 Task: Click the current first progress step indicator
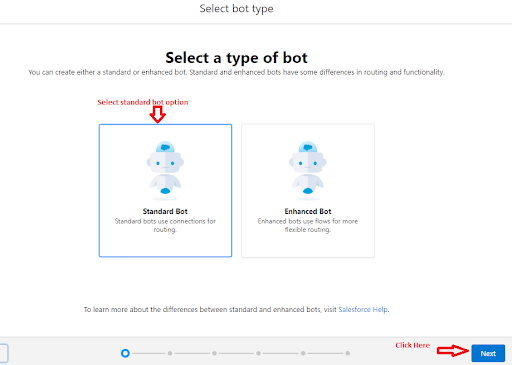tap(125, 353)
